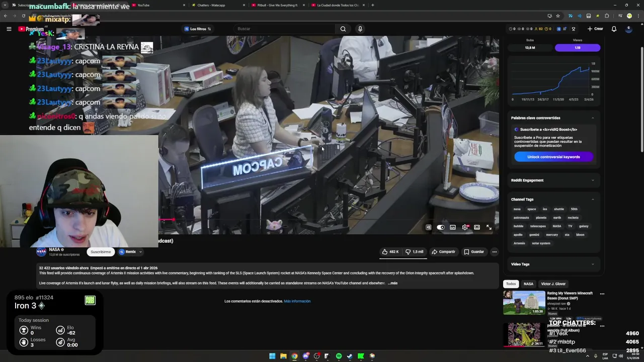Enter fullscreen on the video player
Screen dimensions: 644x362
(x=489, y=227)
